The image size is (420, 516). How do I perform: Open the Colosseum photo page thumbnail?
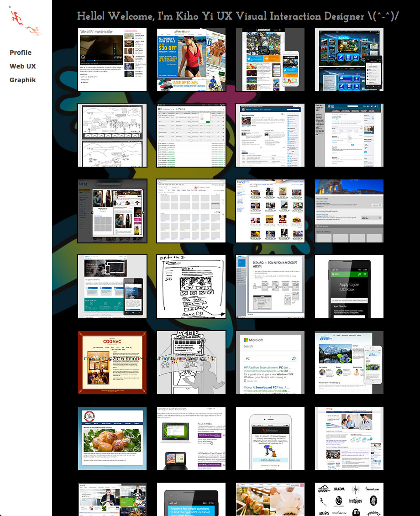pos(349,211)
